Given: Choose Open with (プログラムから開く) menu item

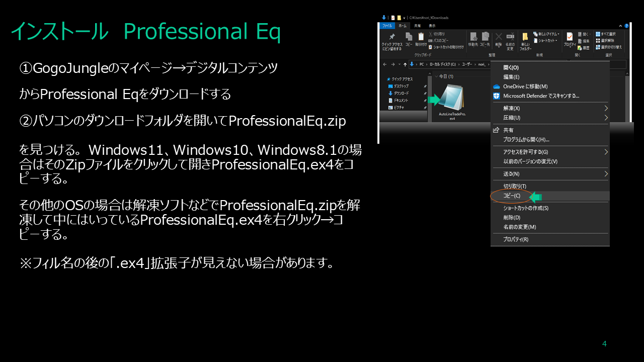Looking at the screenshot, I should coord(550,139).
